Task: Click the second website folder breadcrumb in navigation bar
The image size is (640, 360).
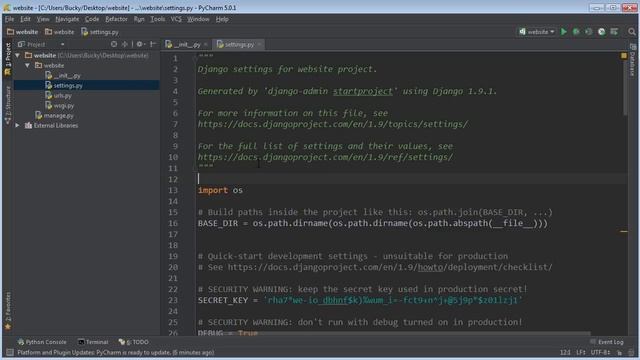Action: click(x=60, y=32)
